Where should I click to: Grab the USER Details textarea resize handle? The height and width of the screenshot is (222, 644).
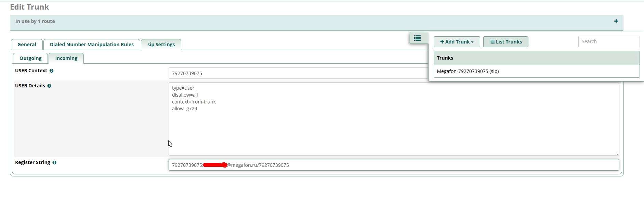[617, 153]
